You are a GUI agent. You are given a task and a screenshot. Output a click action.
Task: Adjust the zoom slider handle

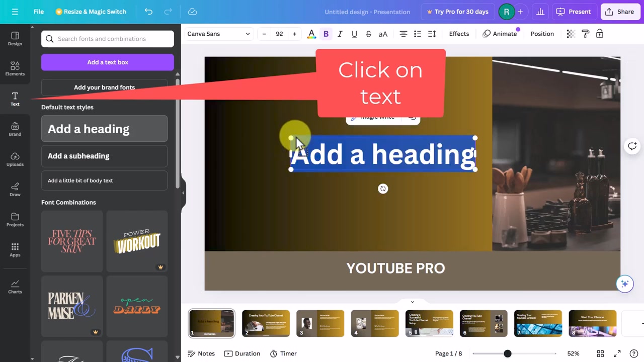click(508, 353)
